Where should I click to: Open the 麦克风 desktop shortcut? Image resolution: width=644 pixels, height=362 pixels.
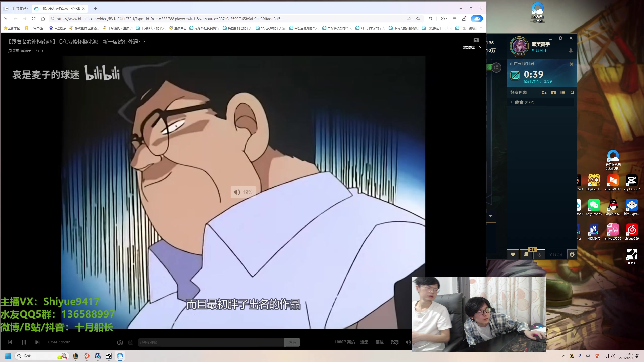click(x=632, y=257)
